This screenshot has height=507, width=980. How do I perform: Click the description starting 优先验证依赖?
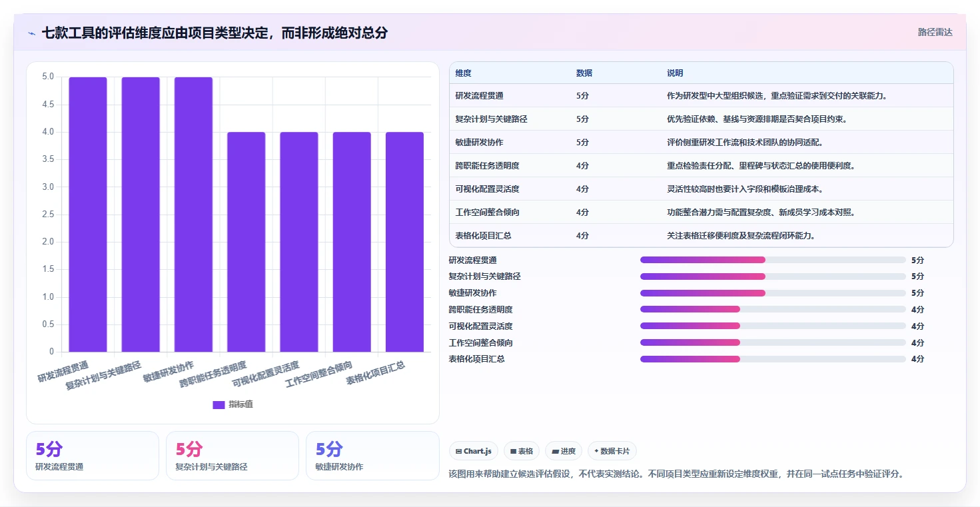click(x=757, y=119)
